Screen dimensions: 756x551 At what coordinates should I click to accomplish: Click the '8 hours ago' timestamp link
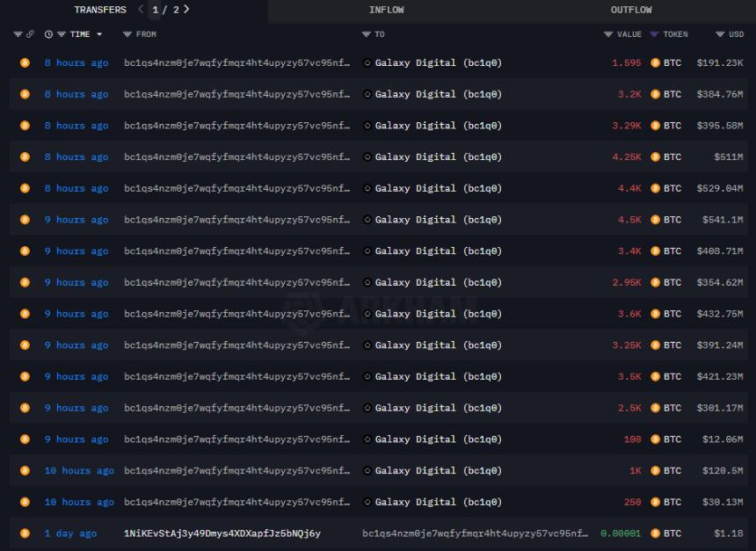(x=76, y=62)
